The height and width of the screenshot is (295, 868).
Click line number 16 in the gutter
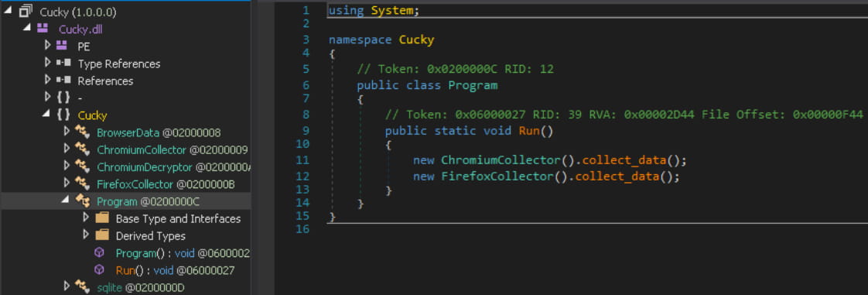pyautogui.click(x=303, y=228)
